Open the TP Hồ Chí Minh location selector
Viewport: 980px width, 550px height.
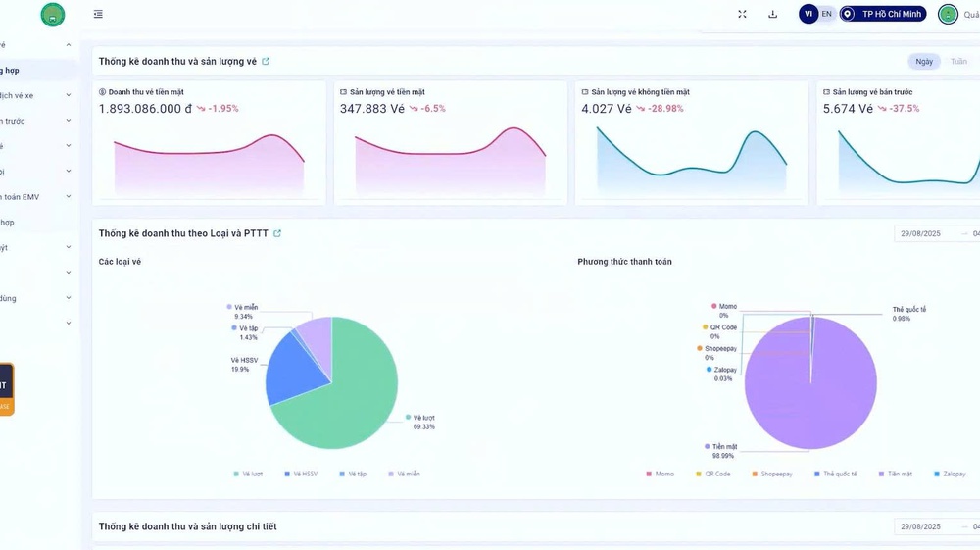883,14
